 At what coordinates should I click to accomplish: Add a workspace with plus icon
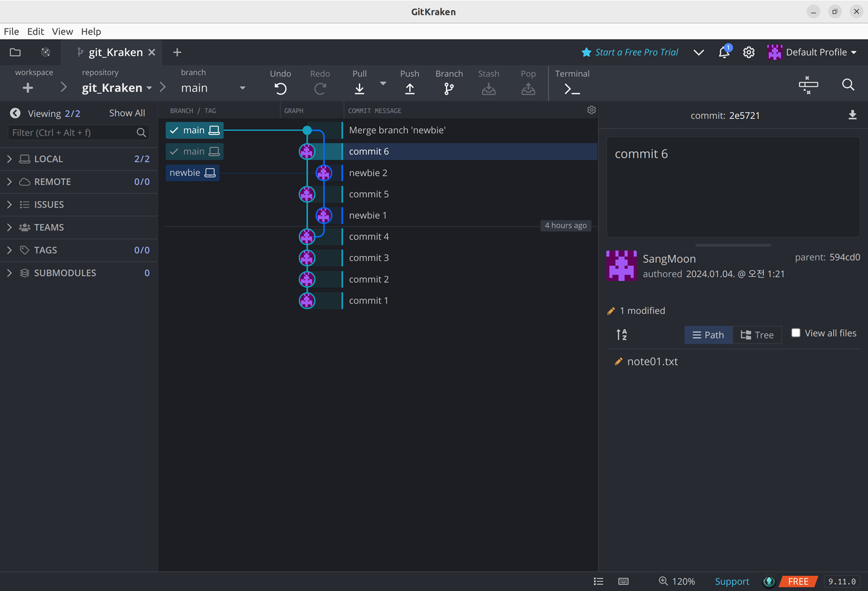click(x=28, y=88)
